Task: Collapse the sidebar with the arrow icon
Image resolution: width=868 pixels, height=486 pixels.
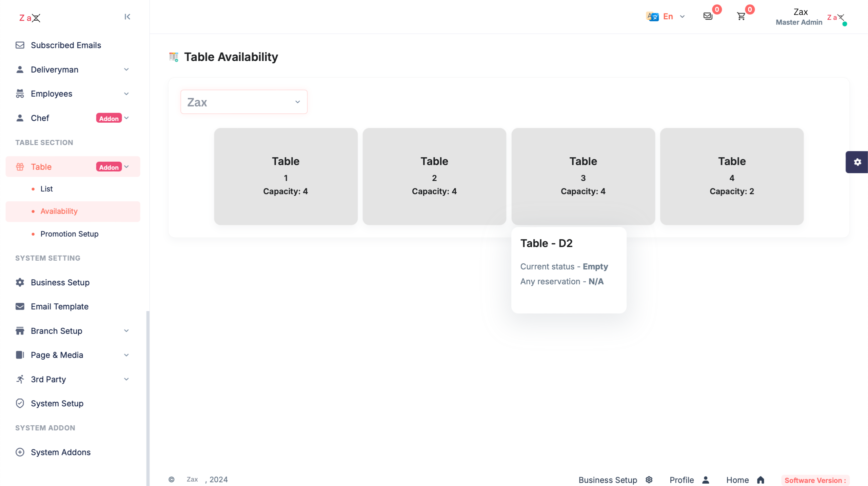Action: pyautogui.click(x=127, y=17)
